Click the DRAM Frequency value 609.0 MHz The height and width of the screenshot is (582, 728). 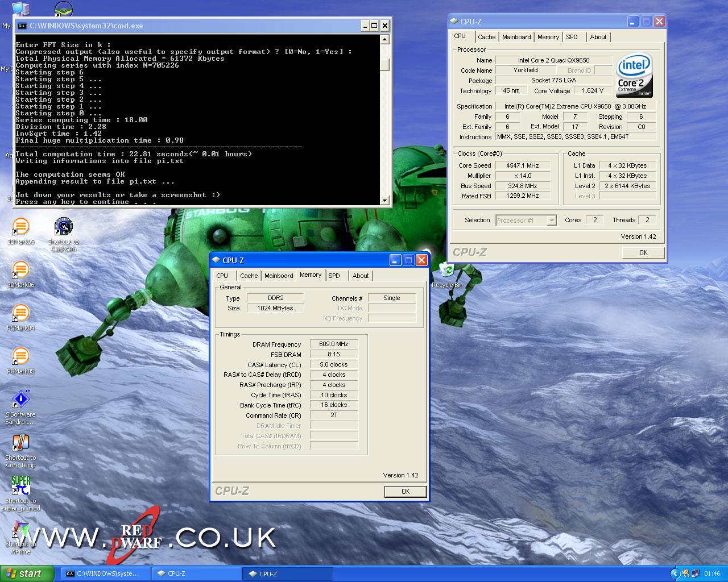tap(334, 344)
